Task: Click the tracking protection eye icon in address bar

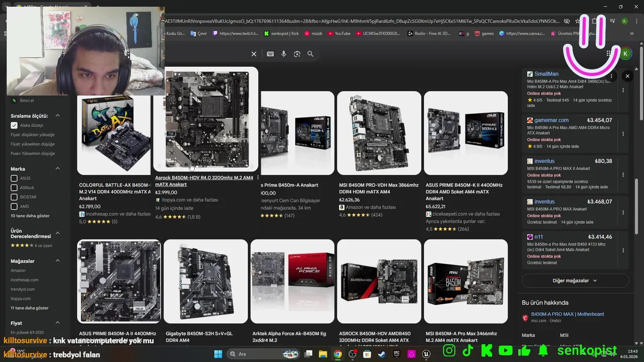Action: [567, 21]
